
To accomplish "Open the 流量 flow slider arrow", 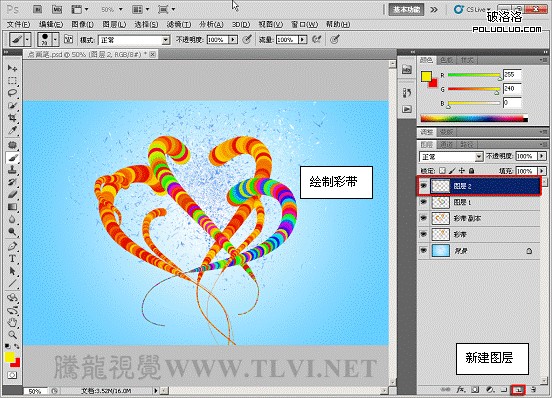I will pyautogui.click(x=302, y=40).
